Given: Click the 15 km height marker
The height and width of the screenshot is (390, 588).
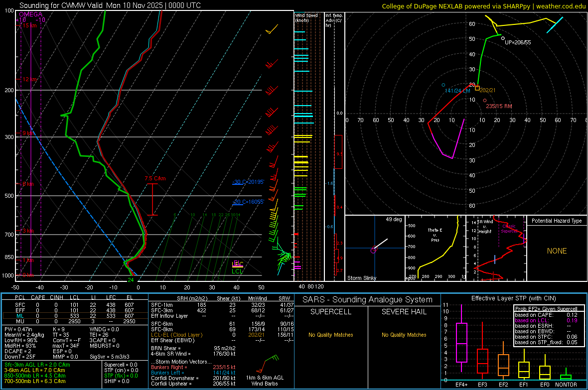Looking at the screenshot, I should (29, 25).
